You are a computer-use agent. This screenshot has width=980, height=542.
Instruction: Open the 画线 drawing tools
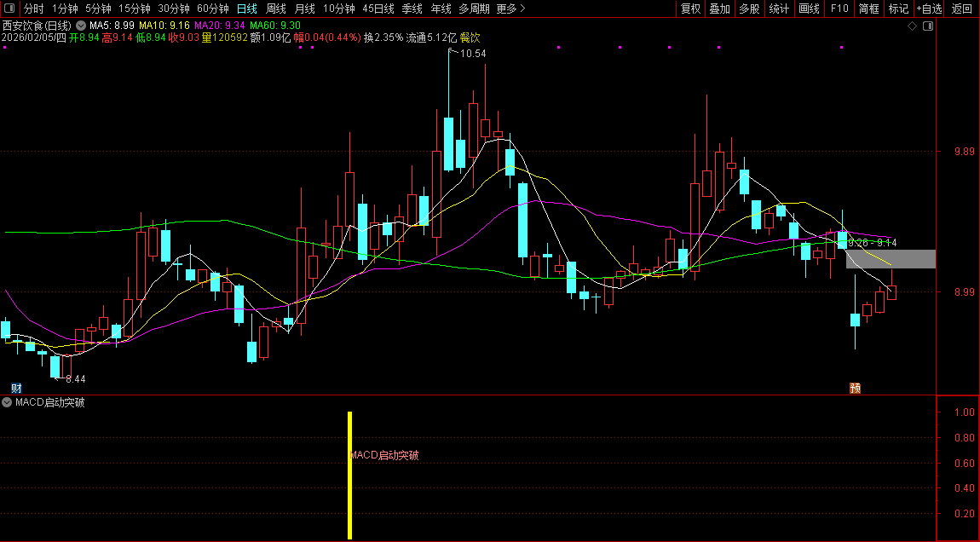[x=809, y=9]
